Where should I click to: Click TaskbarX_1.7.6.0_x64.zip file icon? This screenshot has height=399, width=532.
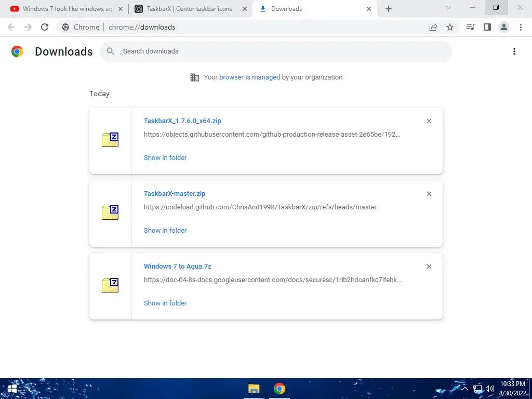click(110, 140)
